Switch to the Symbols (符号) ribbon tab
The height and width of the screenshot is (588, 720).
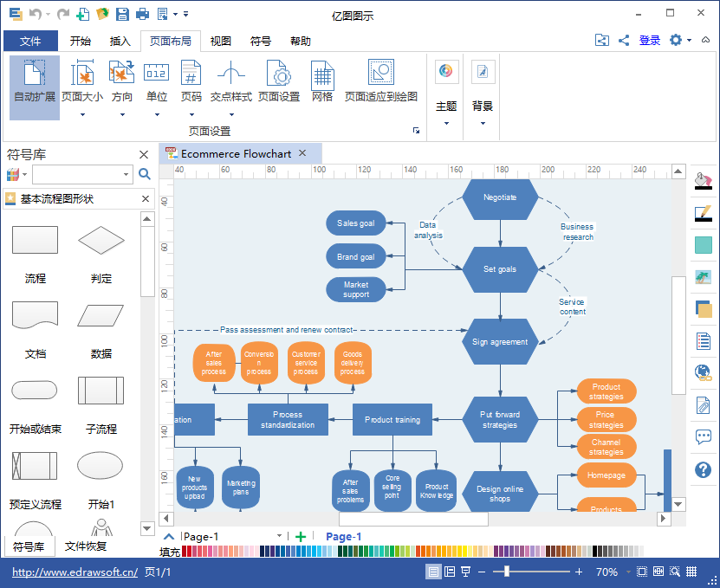coord(260,41)
